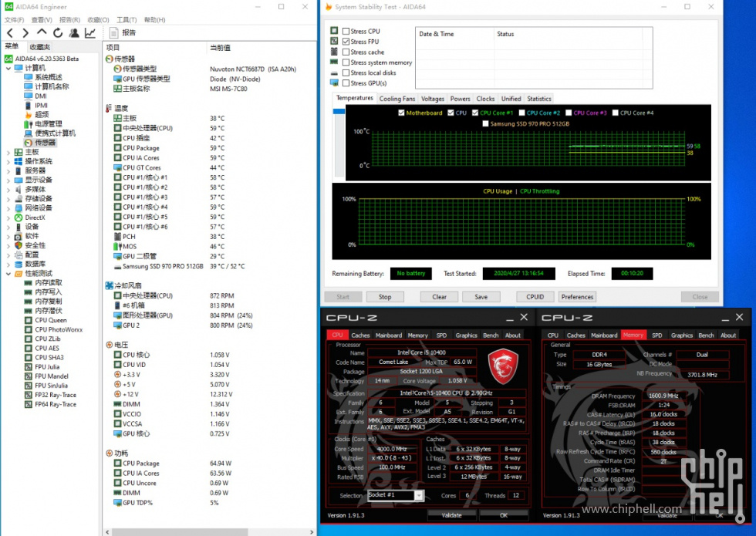Click Validate in left CPU-Z window
756x536 pixels.
tap(452, 515)
